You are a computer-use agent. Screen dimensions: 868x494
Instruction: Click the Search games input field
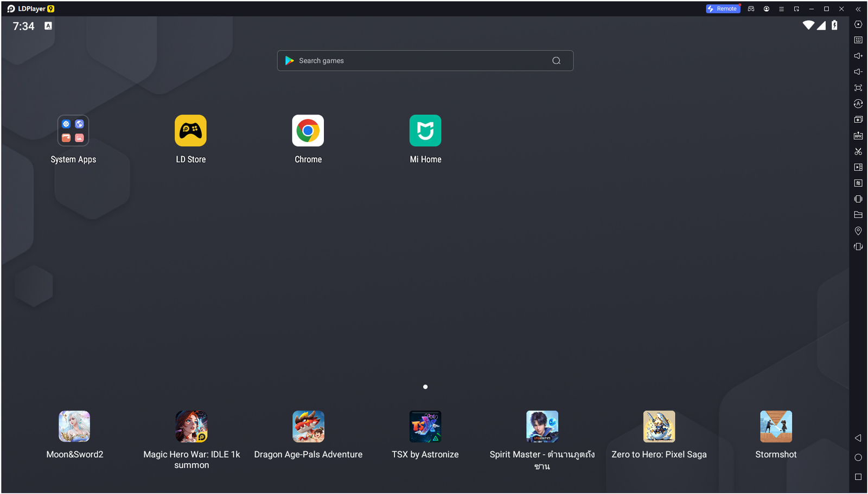(425, 61)
